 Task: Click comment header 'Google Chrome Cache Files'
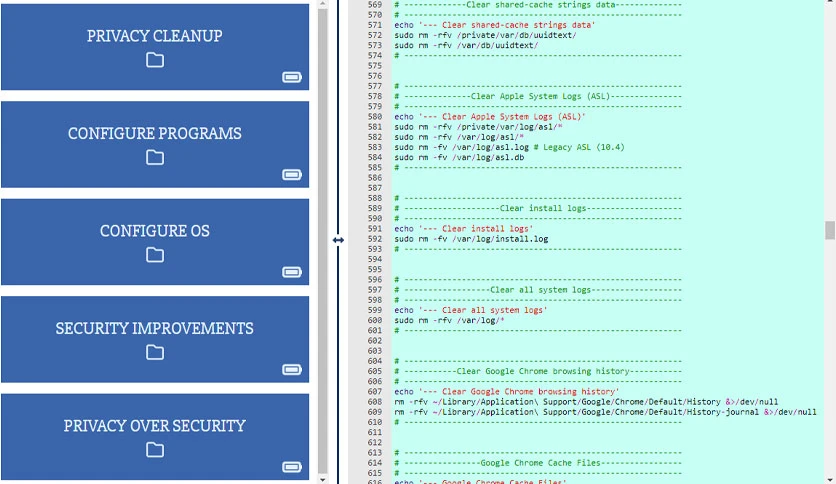coord(538,463)
